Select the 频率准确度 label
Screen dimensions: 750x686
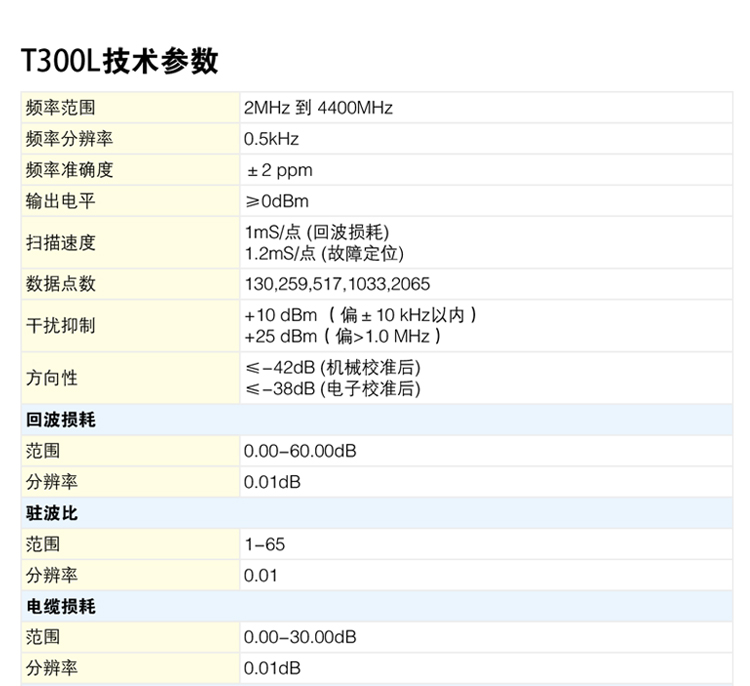(x=69, y=170)
